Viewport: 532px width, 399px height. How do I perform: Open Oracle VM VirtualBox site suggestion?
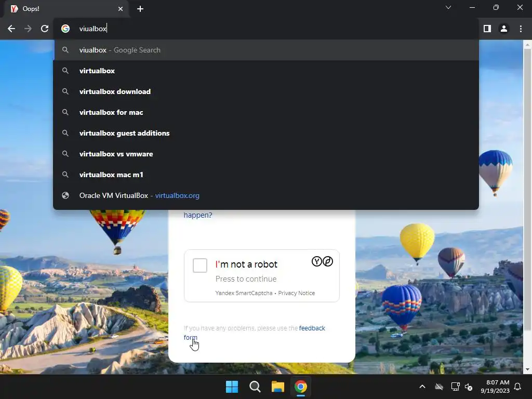266,195
